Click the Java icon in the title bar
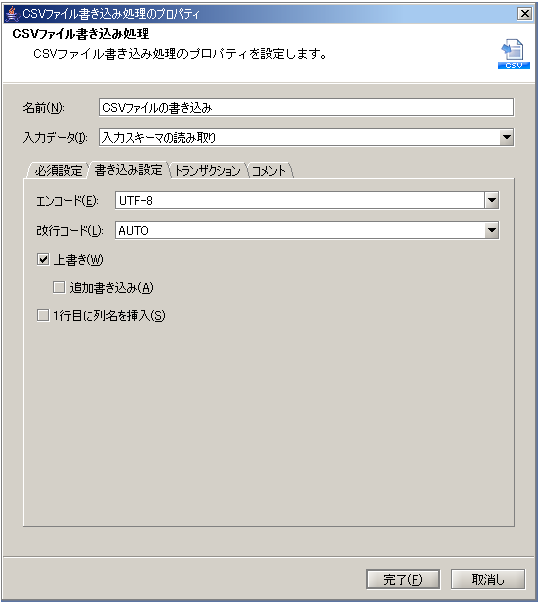Viewport: 538px width, 603px height. tap(12, 14)
